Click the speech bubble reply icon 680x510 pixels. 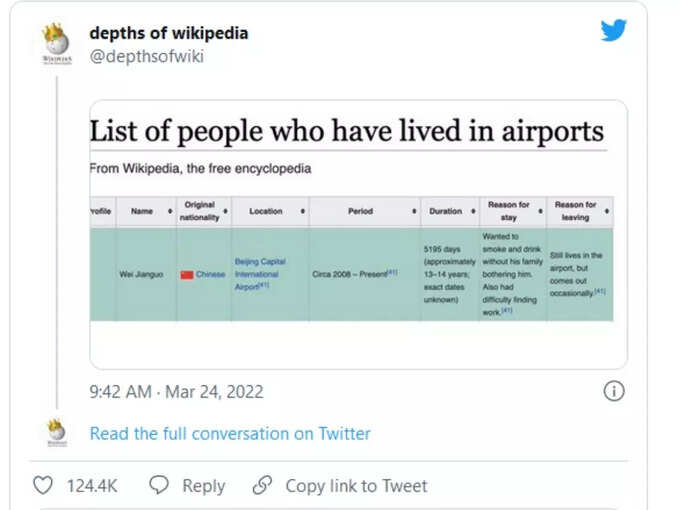tap(159, 485)
